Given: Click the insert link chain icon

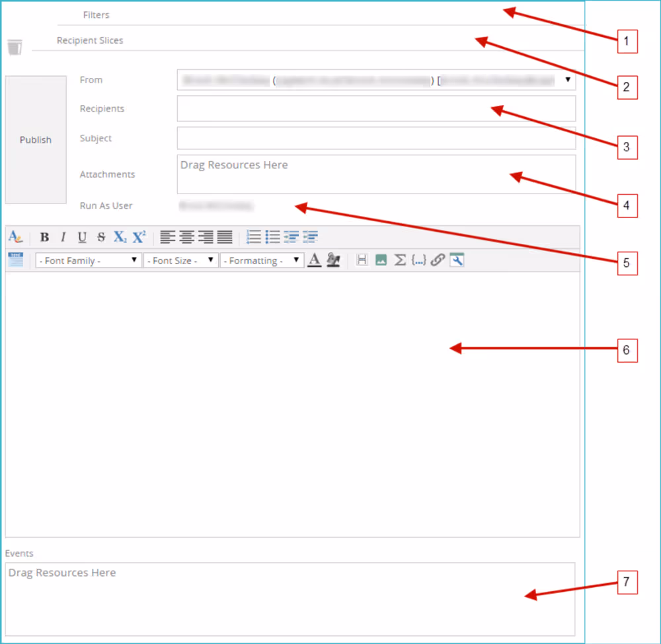Looking at the screenshot, I should 437,260.
